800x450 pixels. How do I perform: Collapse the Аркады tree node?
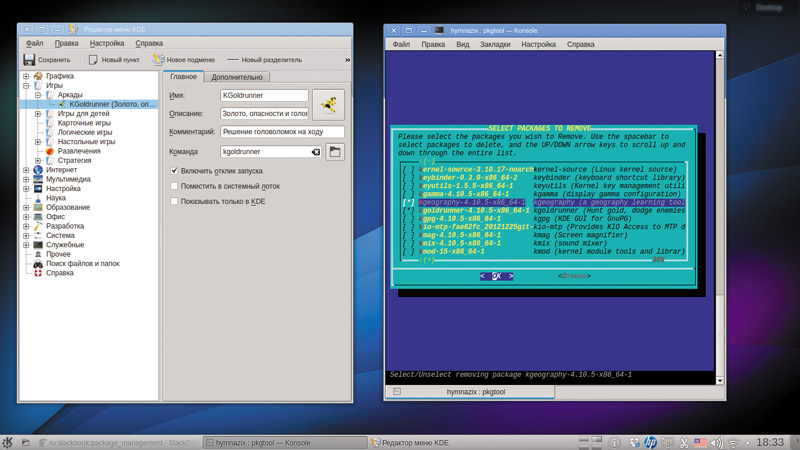[x=38, y=95]
